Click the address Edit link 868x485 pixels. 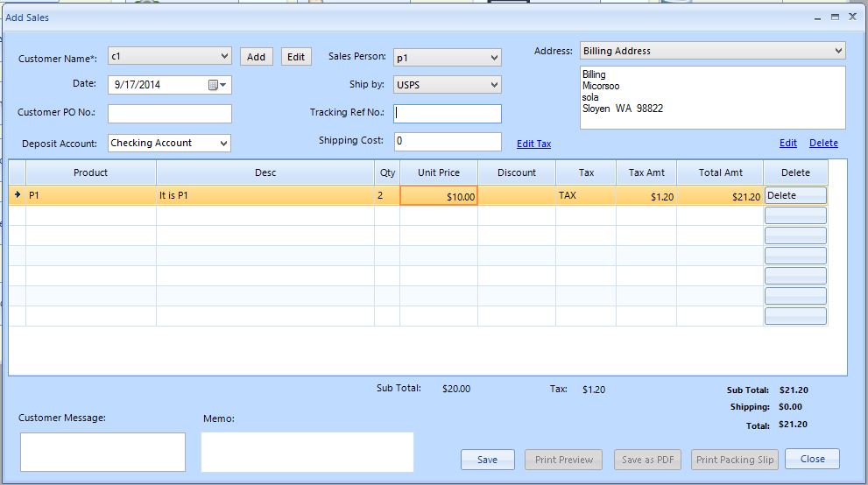point(787,143)
